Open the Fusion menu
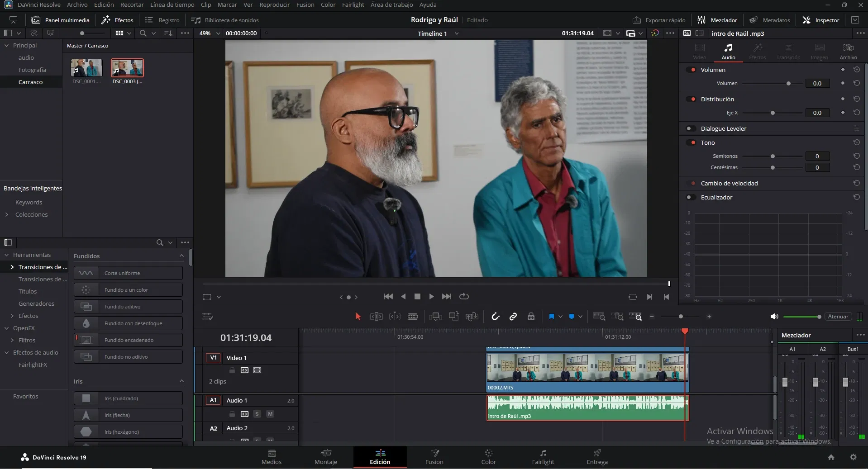This screenshot has height=469, width=868. pos(305,5)
